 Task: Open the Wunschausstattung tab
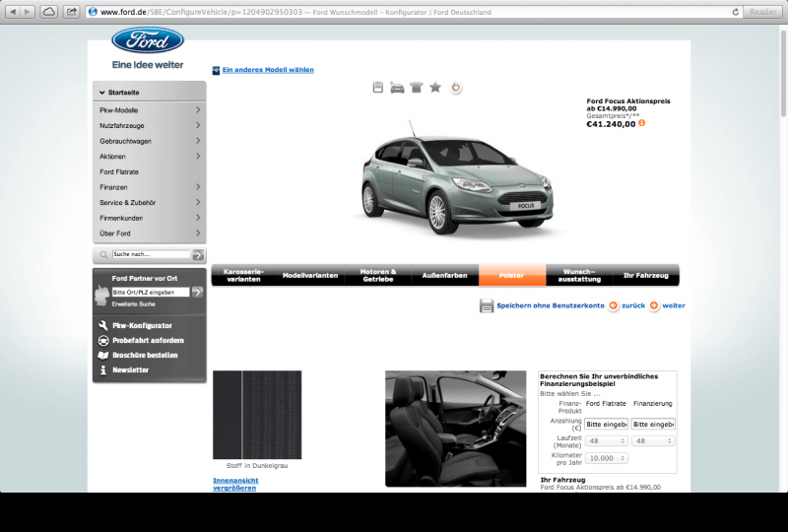579,275
